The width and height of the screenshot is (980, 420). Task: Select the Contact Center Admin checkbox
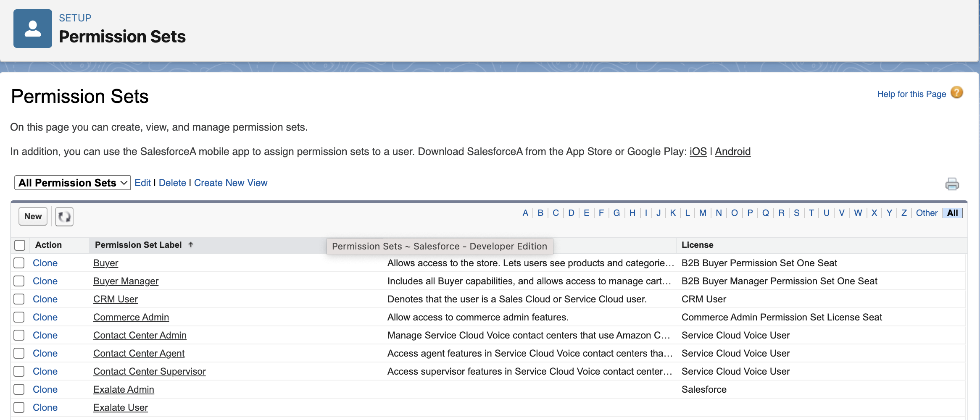[x=19, y=335]
